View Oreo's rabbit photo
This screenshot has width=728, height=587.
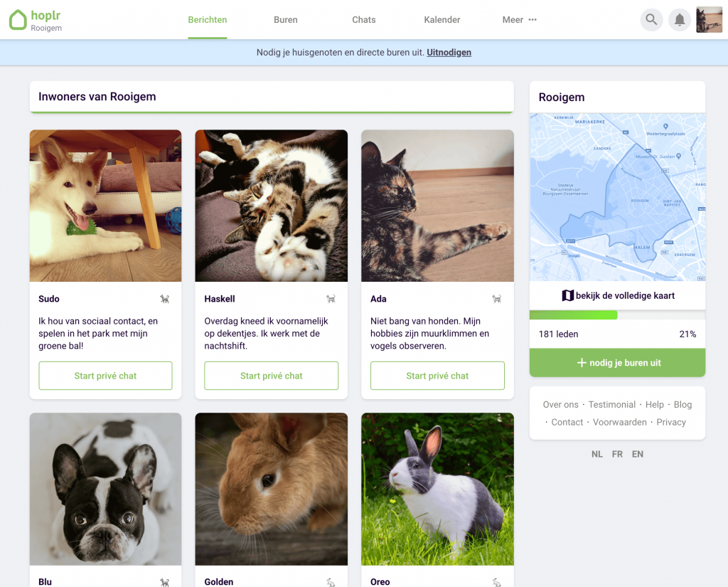point(437,489)
